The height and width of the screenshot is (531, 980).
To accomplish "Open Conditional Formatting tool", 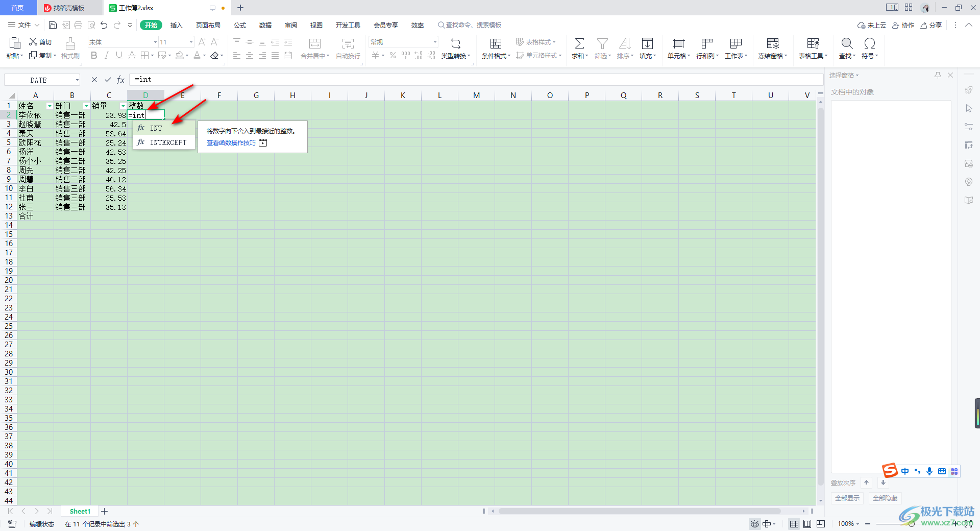I will pos(496,43).
